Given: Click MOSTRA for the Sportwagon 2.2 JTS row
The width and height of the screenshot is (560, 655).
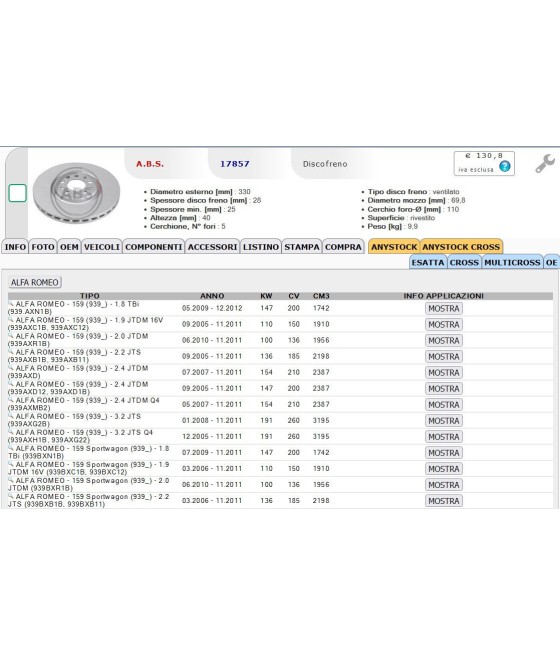Looking at the screenshot, I should (x=443, y=501).
